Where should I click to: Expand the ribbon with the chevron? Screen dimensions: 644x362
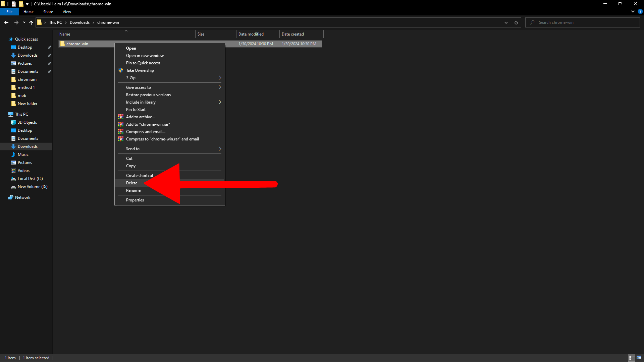tap(633, 11)
